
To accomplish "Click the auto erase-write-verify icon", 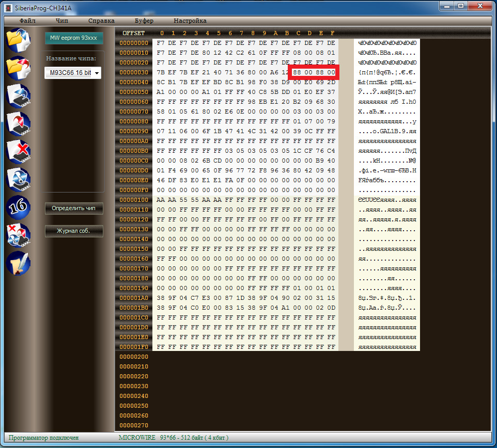I will 18,235.
